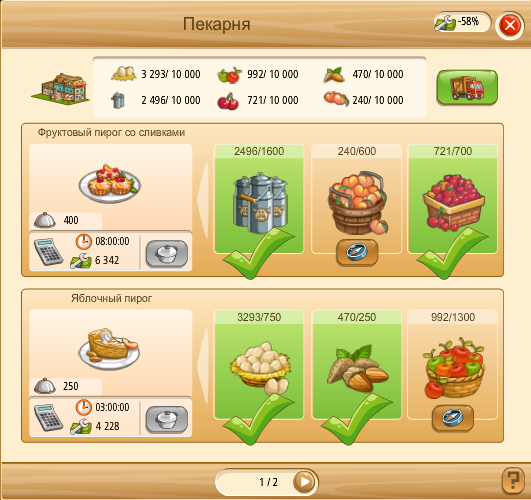
Task: Collapse arrow beside fruit pie ingredients
Action: [x=203, y=200]
